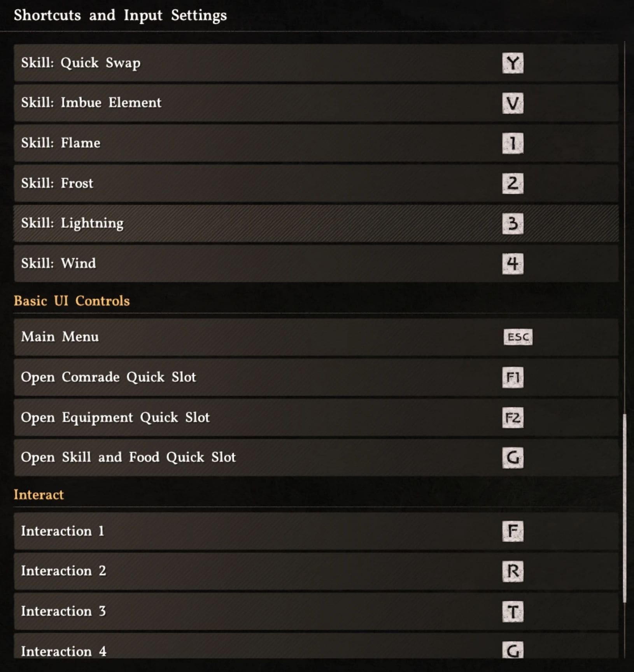Click the Basic UI Controls section header
The height and width of the screenshot is (672, 634).
click(x=72, y=301)
